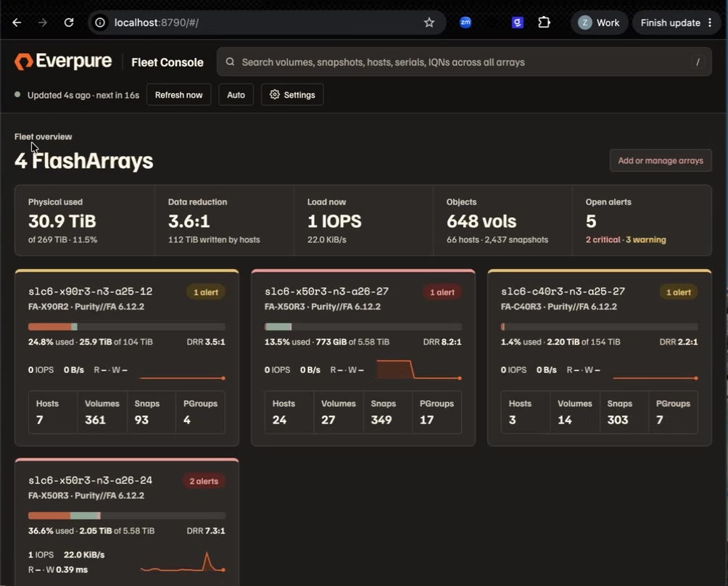Select the Load now 1 IOPS tile
This screenshot has width=728, height=586.
click(363, 220)
